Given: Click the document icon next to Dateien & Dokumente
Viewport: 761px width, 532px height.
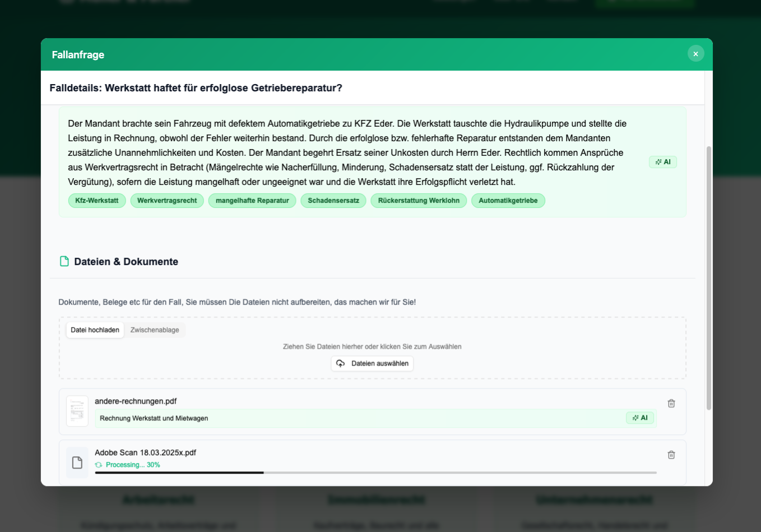Looking at the screenshot, I should click(64, 261).
